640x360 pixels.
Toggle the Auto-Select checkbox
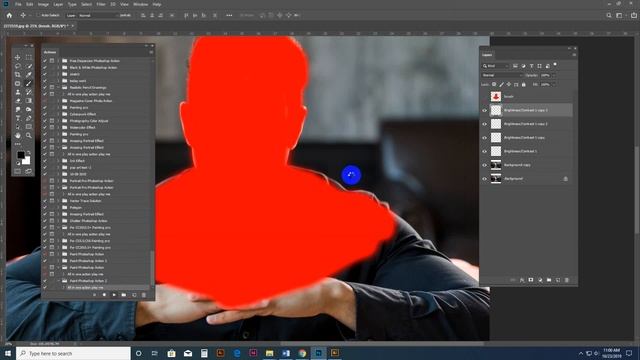click(x=38, y=15)
